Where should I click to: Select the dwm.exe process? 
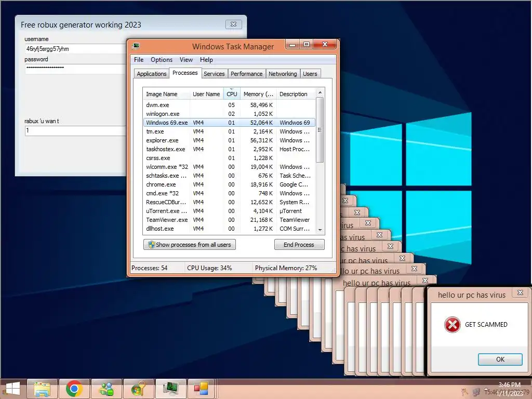click(x=229, y=105)
